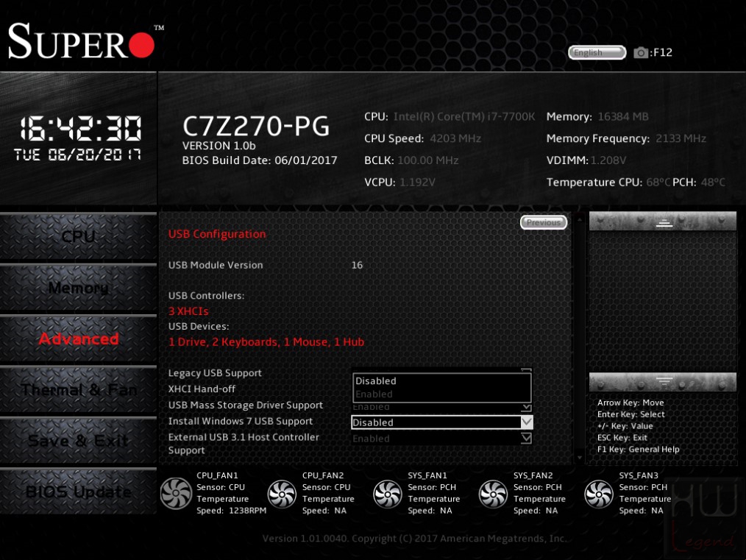Select the Advanced section tab
The image size is (746, 560).
79,339
